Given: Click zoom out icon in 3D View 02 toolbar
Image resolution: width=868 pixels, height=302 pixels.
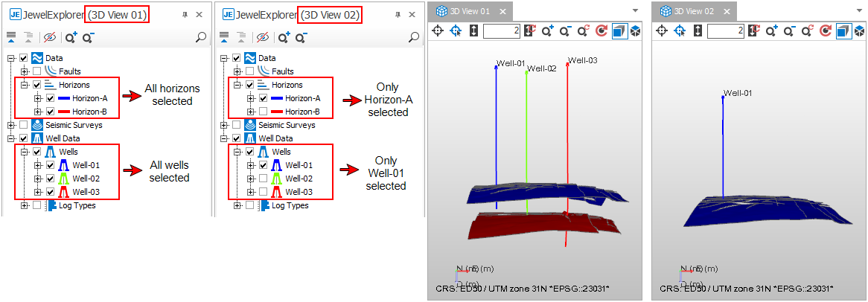Looking at the screenshot, I should click(x=789, y=31).
